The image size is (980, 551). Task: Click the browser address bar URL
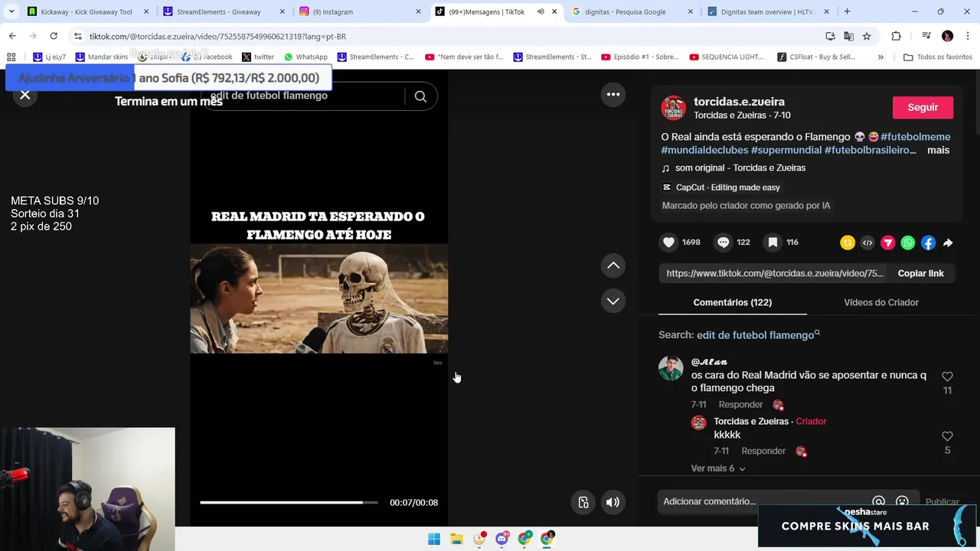[217, 36]
